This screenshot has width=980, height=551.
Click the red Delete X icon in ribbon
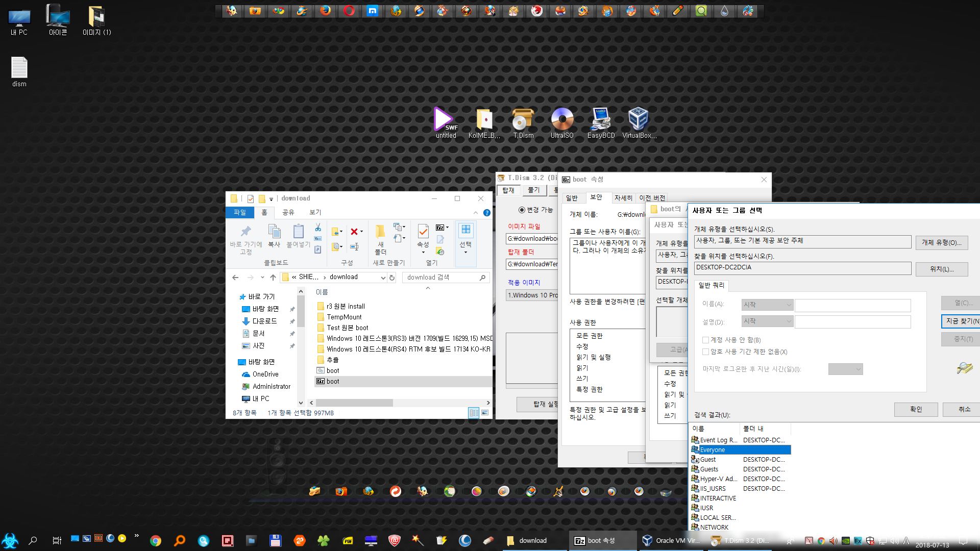(354, 232)
